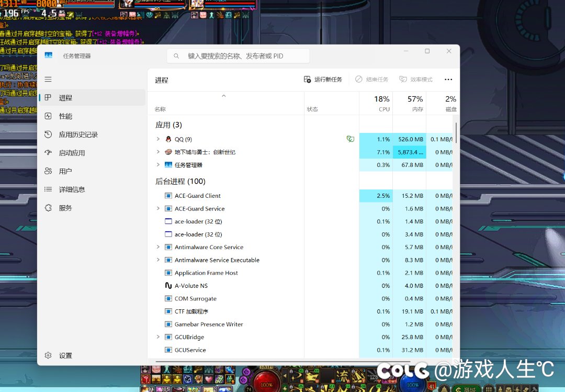Expand Antimalware Service Executable row
Screen dimensions: 565x392
158,260
